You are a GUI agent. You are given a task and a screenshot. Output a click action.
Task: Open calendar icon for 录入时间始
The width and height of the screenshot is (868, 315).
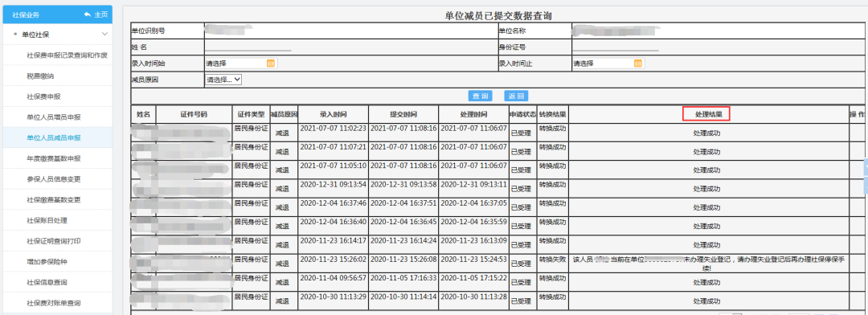tap(271, 63)
